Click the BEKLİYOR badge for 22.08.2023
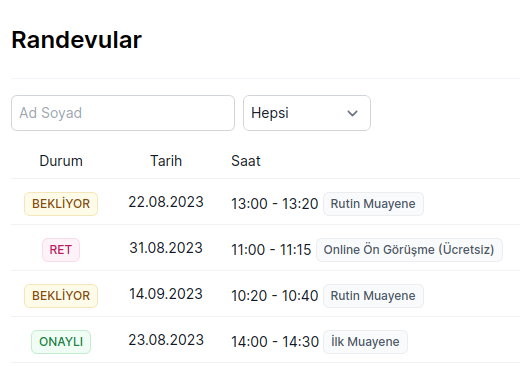The image size is (520, 373). pos(61,204)
